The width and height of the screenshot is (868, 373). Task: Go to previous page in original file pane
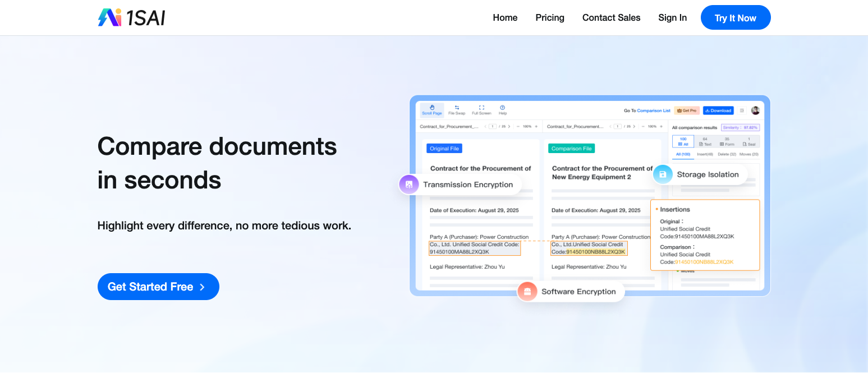click(485, 127)
